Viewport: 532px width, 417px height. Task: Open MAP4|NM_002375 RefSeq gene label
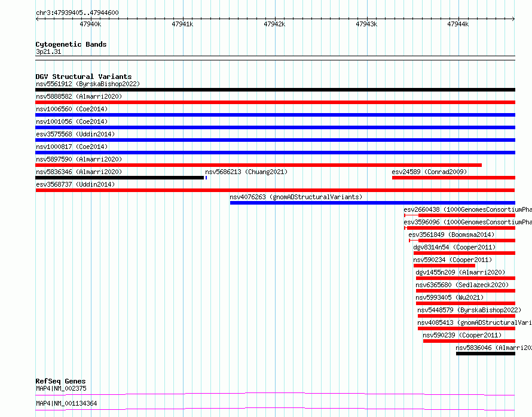[61, 388]
